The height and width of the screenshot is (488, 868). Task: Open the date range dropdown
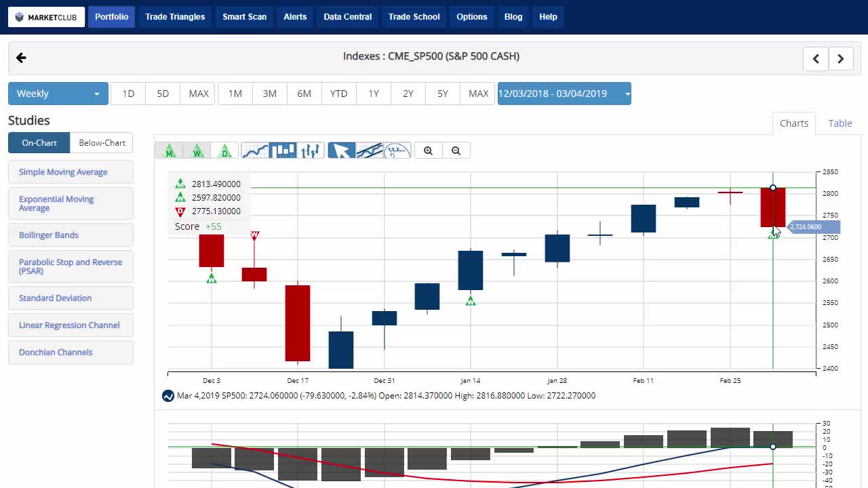564,94
